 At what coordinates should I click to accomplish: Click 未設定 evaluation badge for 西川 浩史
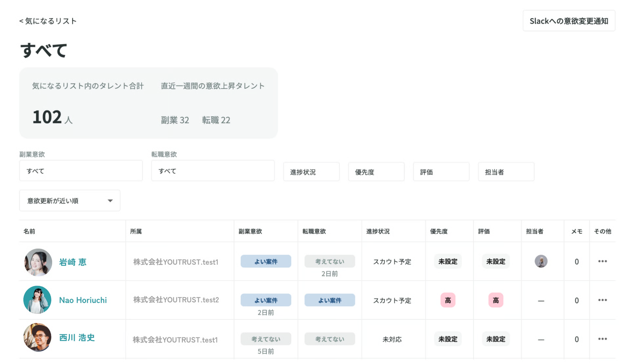pos(495,339)
